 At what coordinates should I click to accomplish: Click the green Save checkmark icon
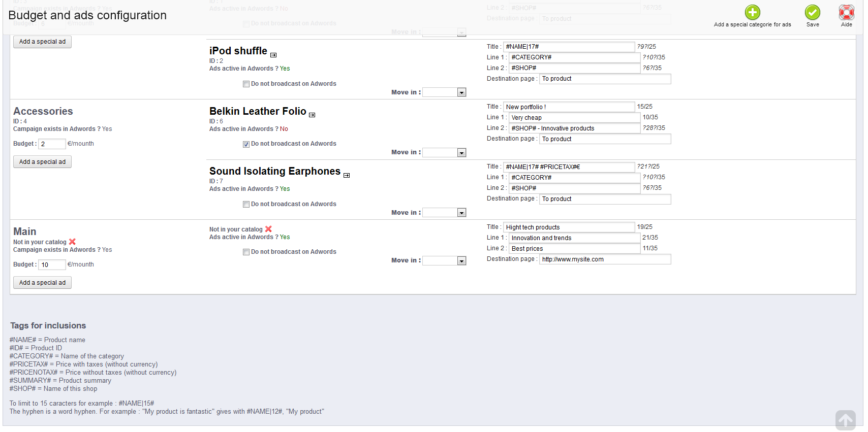813,12
